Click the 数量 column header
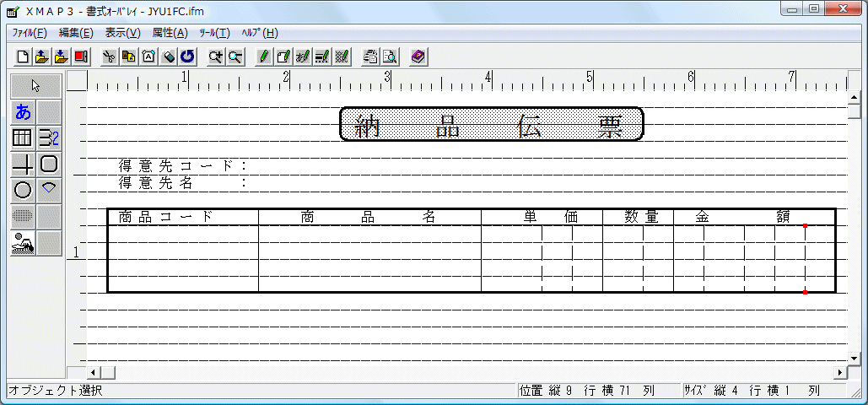The height and width of the screenshot is (405, 868). click(x=642, y=218)
